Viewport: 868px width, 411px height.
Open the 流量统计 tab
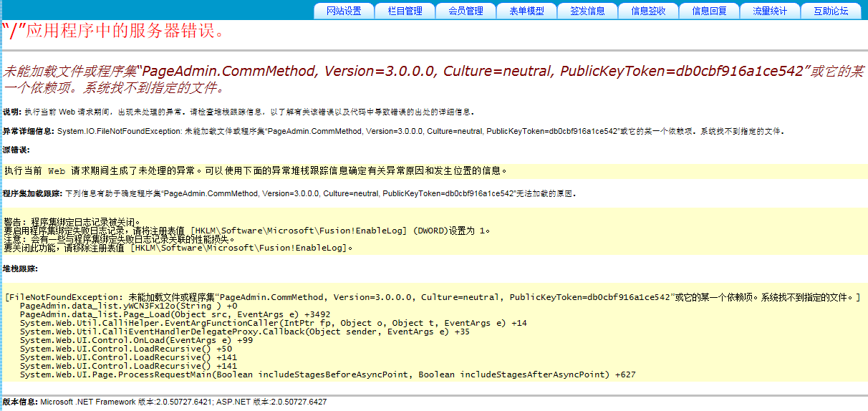click(x=770, y=11)
